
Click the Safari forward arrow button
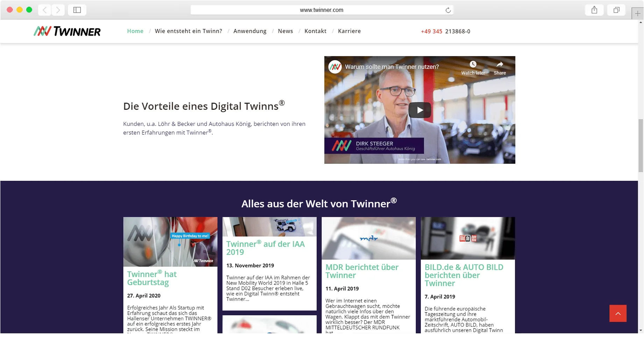[58, 10]
